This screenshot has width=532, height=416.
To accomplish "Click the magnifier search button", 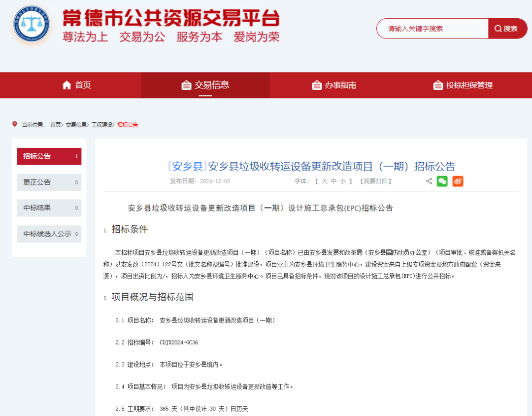I will (507, 29).
